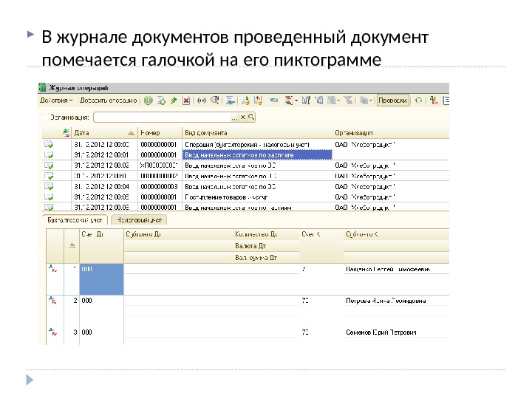Click the copy-document icon next to green plus

point(161,100)
